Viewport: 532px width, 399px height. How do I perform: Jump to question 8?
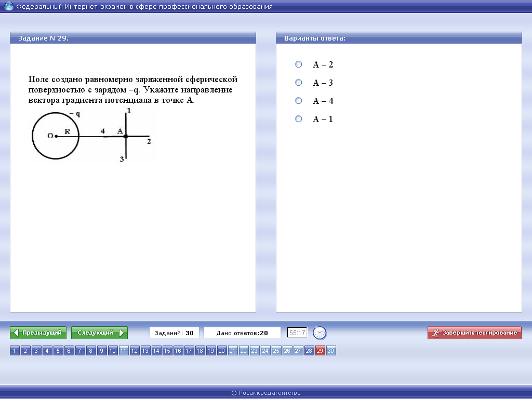click(90, 351)
